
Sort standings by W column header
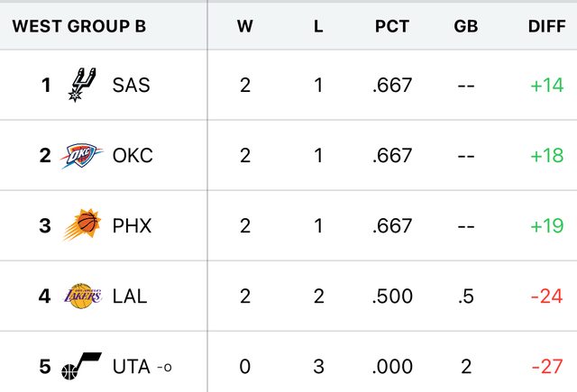[x=244, y=25]
